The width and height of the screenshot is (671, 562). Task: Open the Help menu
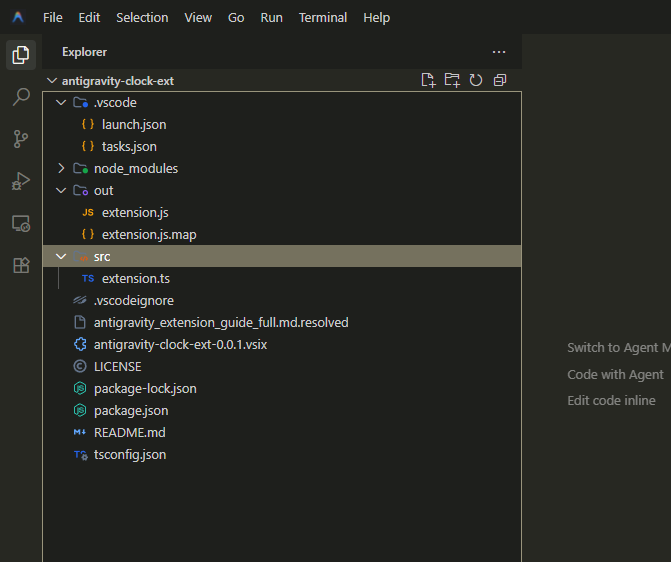tap(377, 18)
